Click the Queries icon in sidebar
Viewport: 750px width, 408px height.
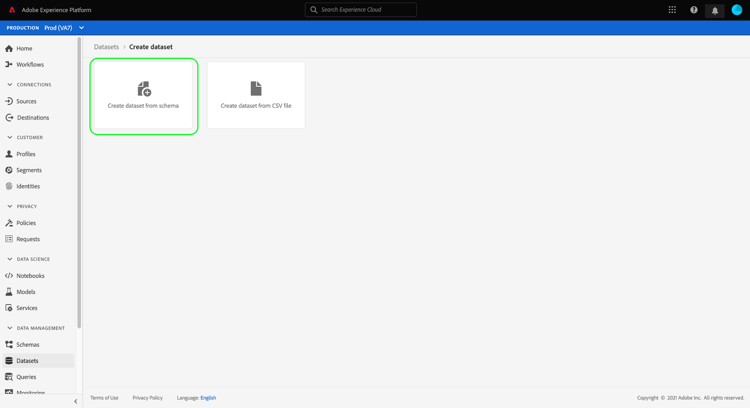9,376
